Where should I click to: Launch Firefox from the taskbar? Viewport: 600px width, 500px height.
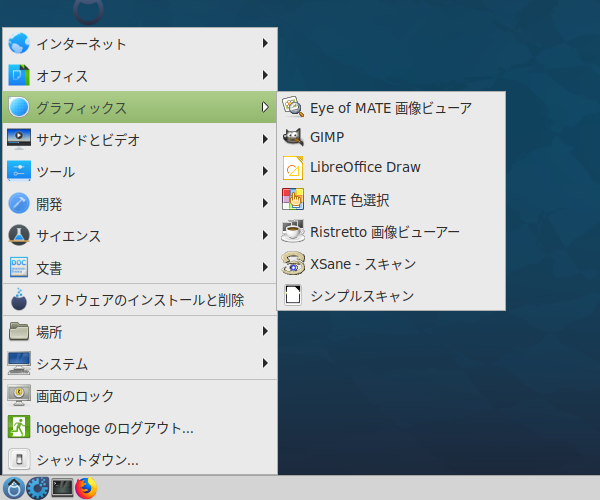(86, 488)
